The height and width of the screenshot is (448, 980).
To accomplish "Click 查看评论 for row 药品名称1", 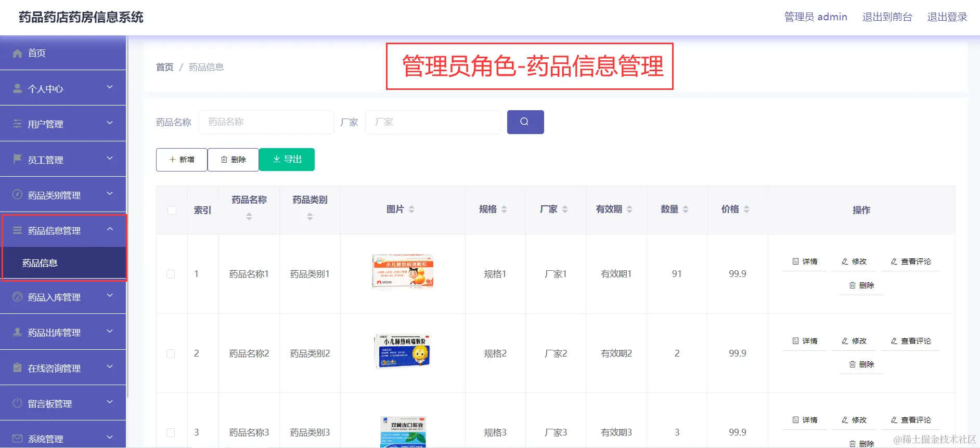I will pyautogui.click(x=911, y=261).
